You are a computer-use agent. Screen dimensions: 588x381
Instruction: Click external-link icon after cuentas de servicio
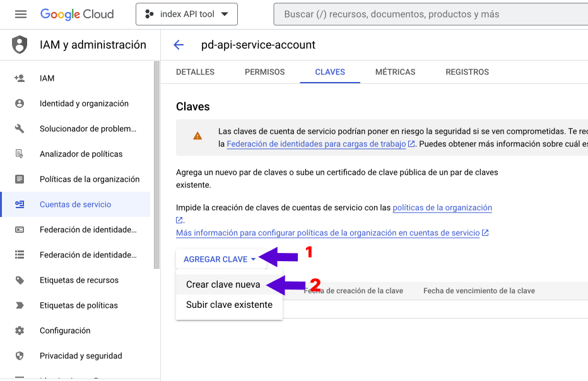(485, 233)
